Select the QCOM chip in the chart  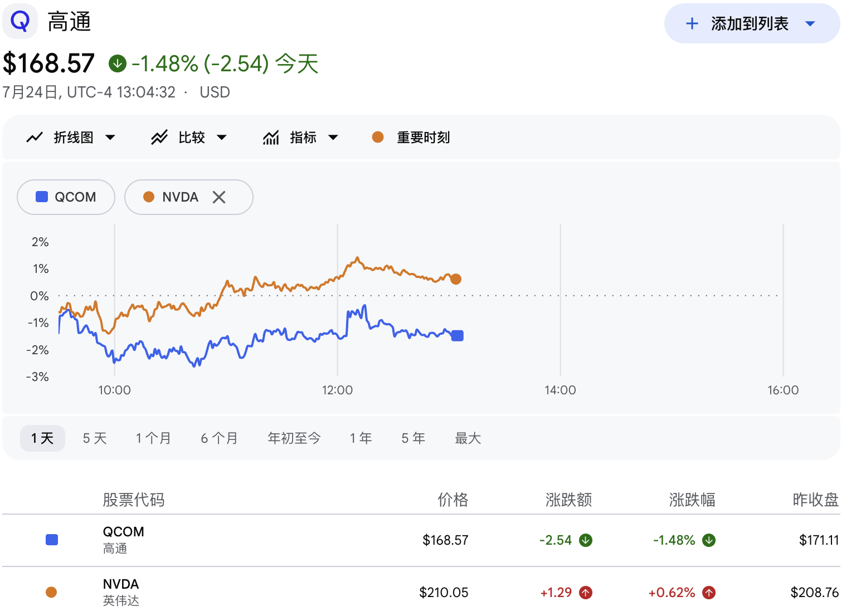click(x=66, y=197)
